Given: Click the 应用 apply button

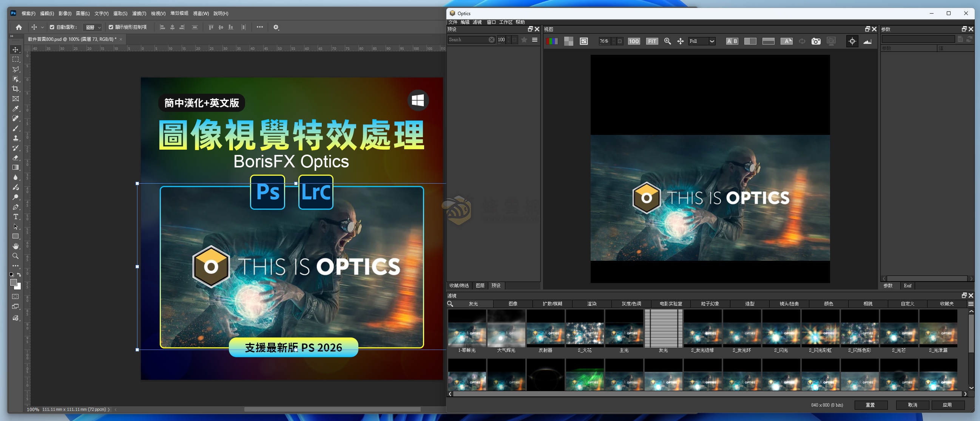Looking at the screenshot, I should point(947,405).
